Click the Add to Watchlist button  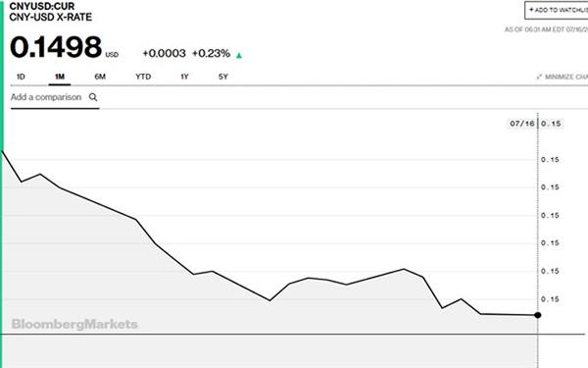tap(557, 10)
